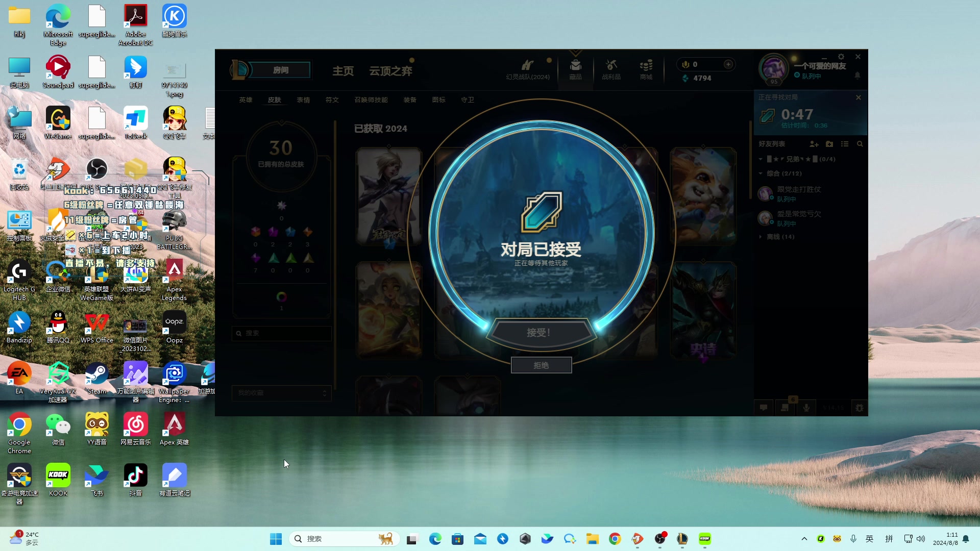Viewport: 980px width, 551px height.
Task: Launch Steam from the desktop
Action: 96,378
